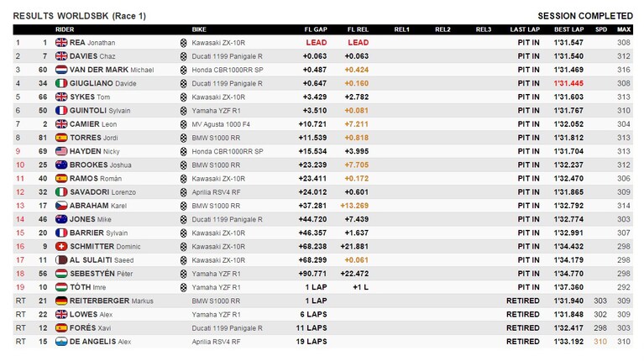Click checkered flag icon in SYKES Tom row
Viewport: 644px width, 361px height.
tap(184, 97)
